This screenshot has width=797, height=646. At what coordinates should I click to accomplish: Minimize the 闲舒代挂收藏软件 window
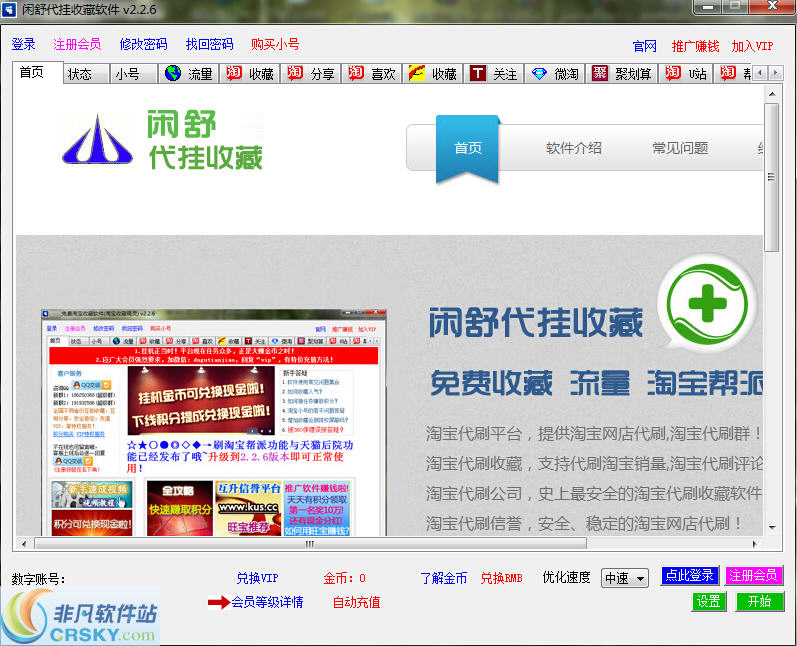[x=707, y=7]
